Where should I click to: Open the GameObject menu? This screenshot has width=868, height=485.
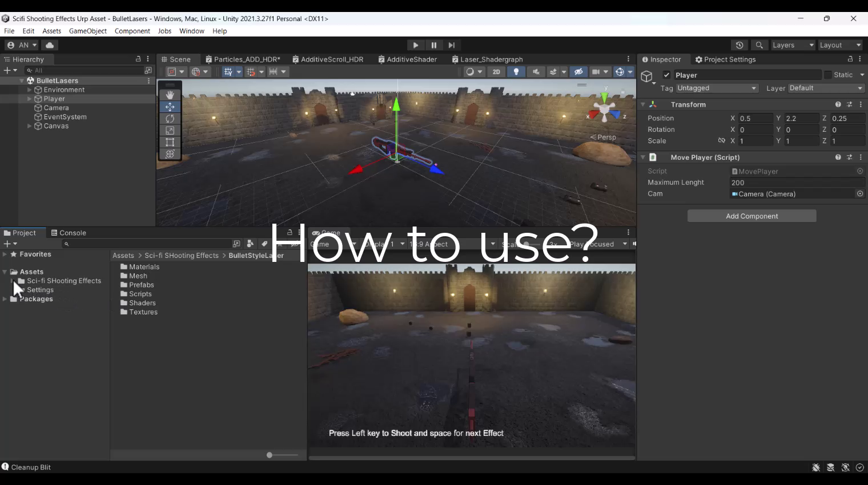coord(88,31)
